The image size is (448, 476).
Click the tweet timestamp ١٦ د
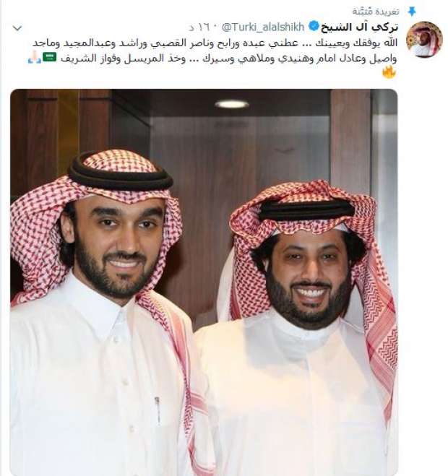(x=198, y=27)
